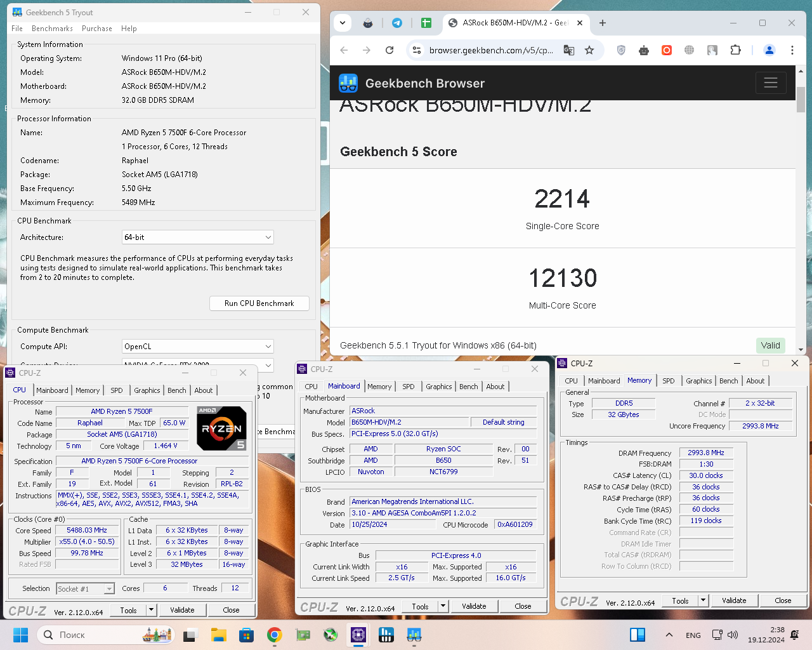
Task: Open the Architecture 64-bit dropdown
Action: click(198, 237)
